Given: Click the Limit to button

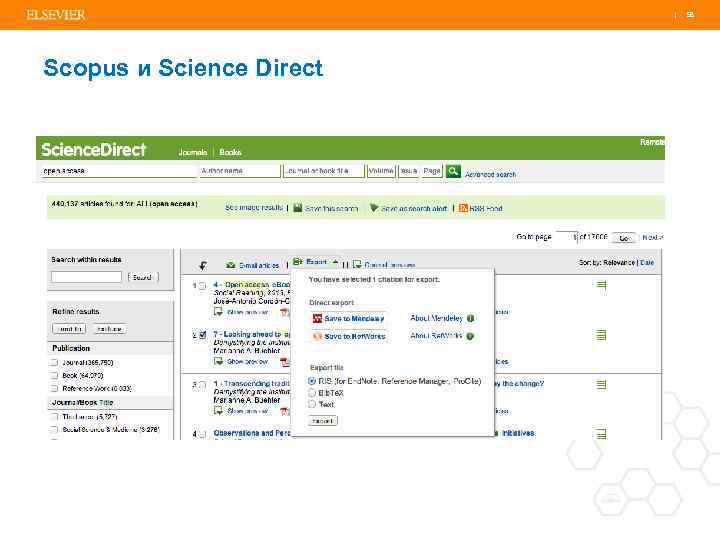Looking at the screenshot, I should 69,329.
